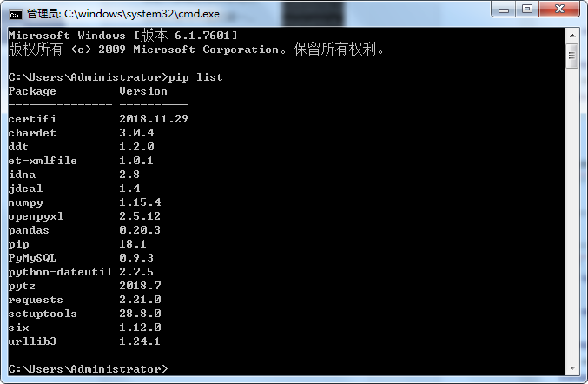
Task: Click the Microsoft Windows version line
Action: coord(122,36)
